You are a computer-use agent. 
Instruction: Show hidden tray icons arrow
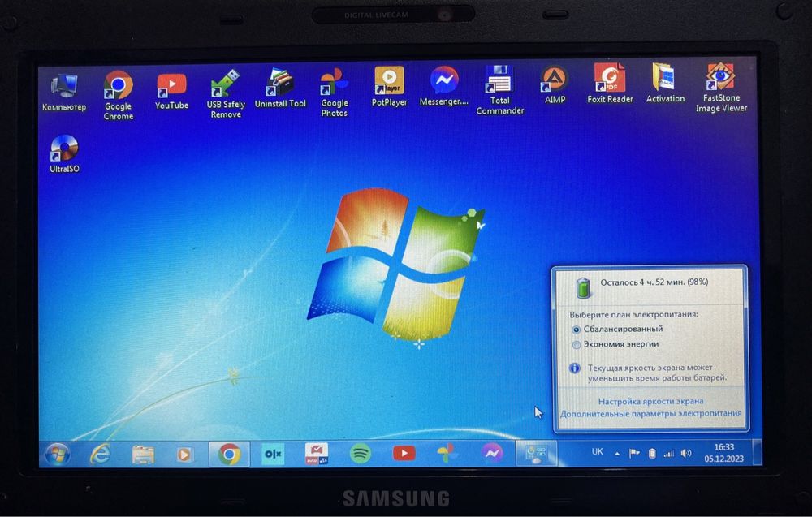click(x=617, y=454)
